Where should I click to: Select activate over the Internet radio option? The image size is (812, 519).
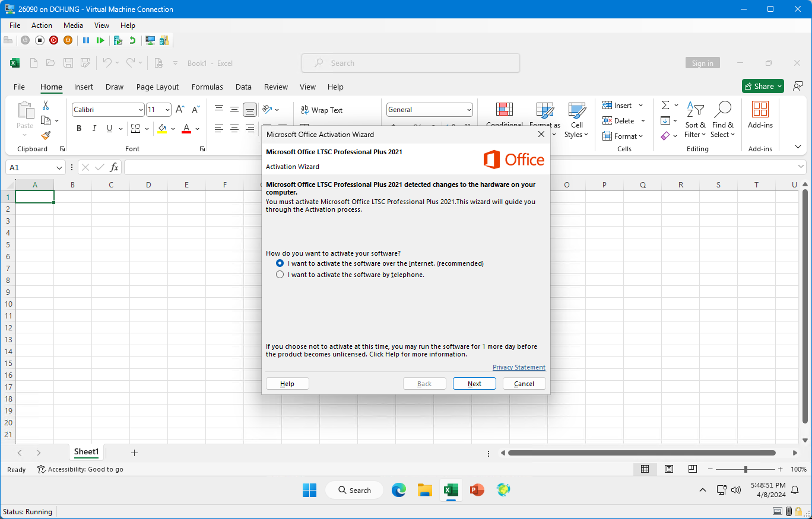(280, 263)
